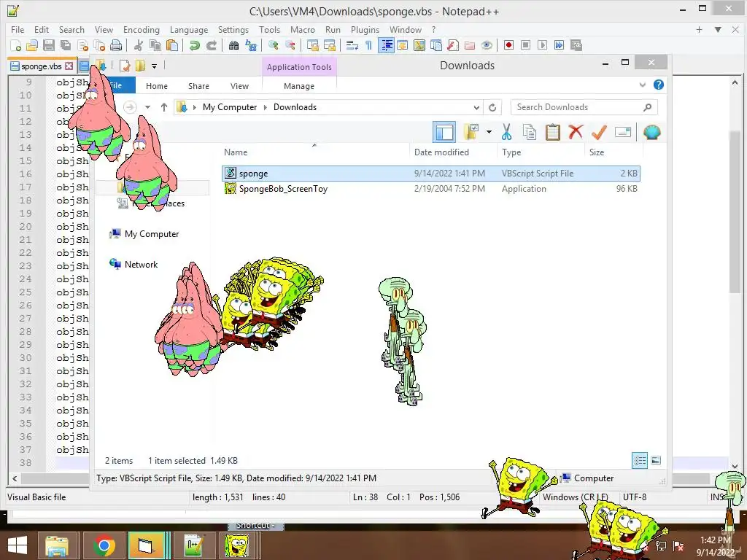The height and width of the screenshot is (560, 747).
Task: Open the Notepad++ tab list down-triangle
Action: tap(718, 29)
